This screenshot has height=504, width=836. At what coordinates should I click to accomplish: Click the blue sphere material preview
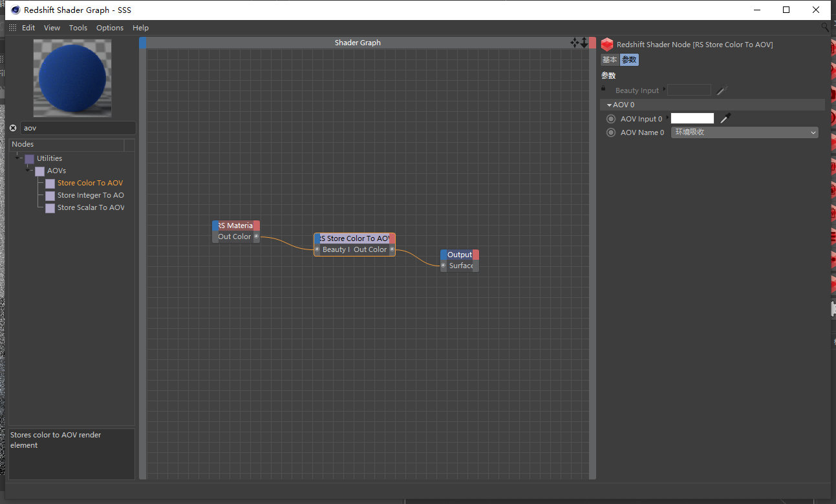click(72, 78)
